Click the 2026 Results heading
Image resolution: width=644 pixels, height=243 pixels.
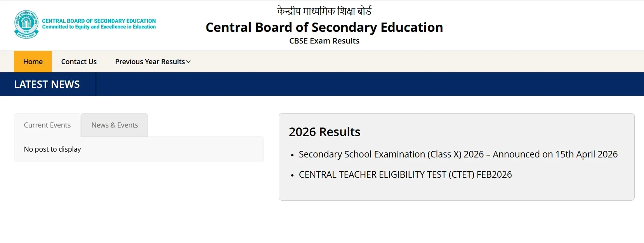(x=325, y=132)
